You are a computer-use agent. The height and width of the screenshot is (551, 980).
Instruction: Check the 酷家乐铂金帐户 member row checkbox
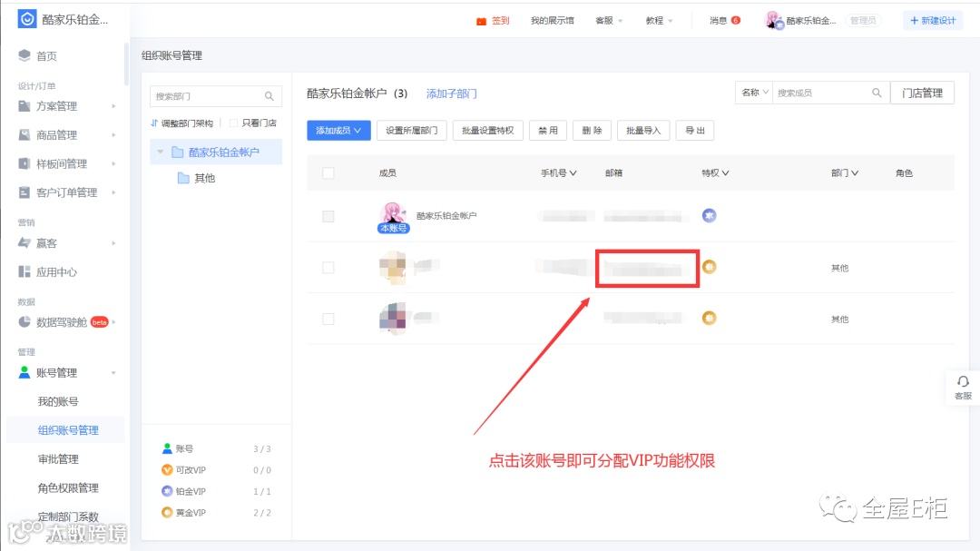[328, 216]
